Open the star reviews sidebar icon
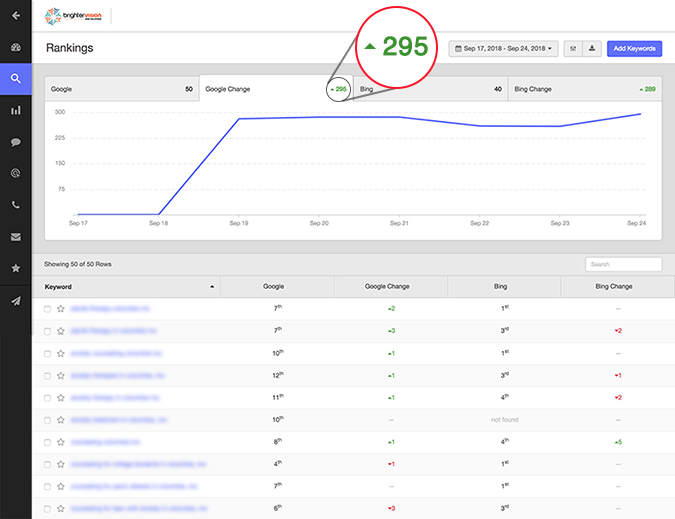The image size is (675, 519). click(16, 268)
